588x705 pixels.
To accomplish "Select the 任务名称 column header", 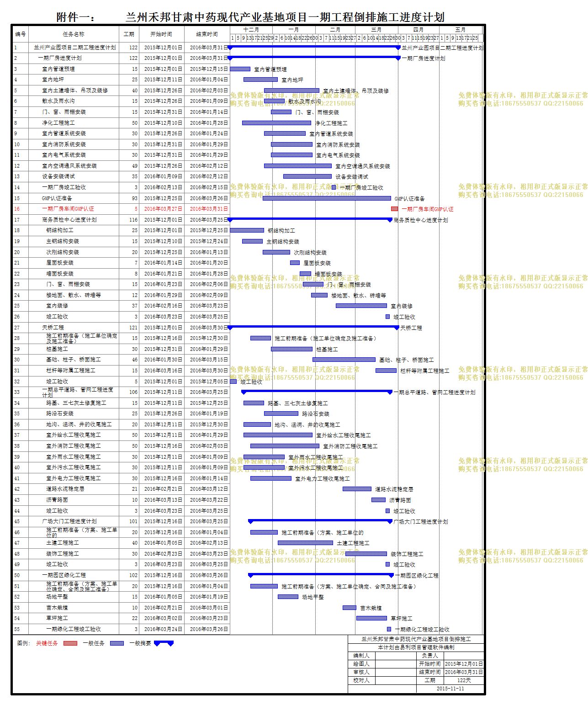I will 74,34.
